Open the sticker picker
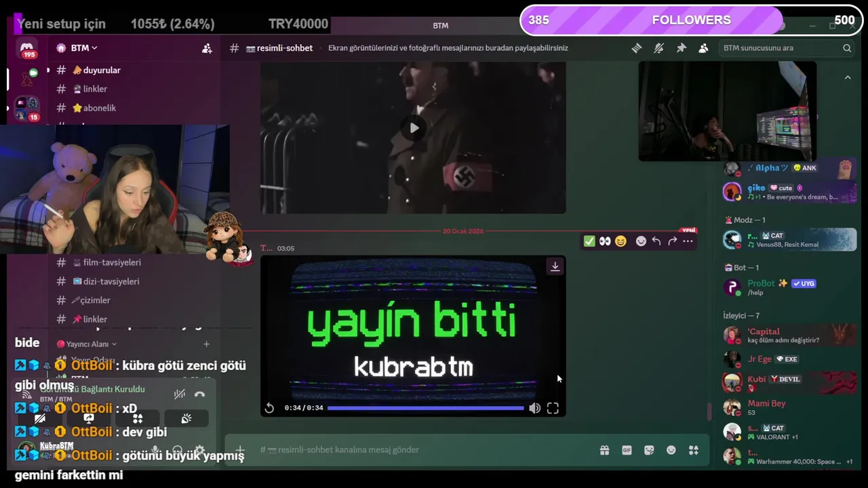 point(649,450)
